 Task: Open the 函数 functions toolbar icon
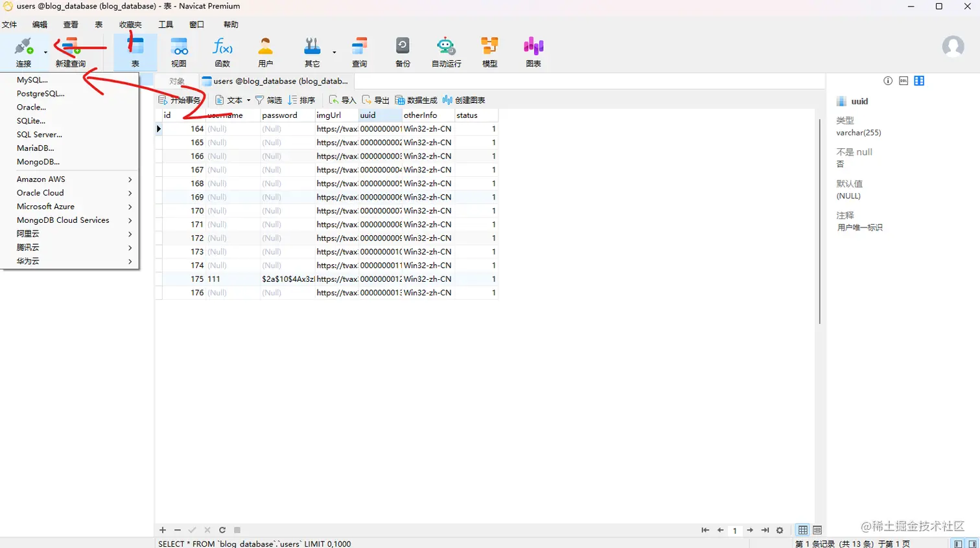tap(222, 52)
